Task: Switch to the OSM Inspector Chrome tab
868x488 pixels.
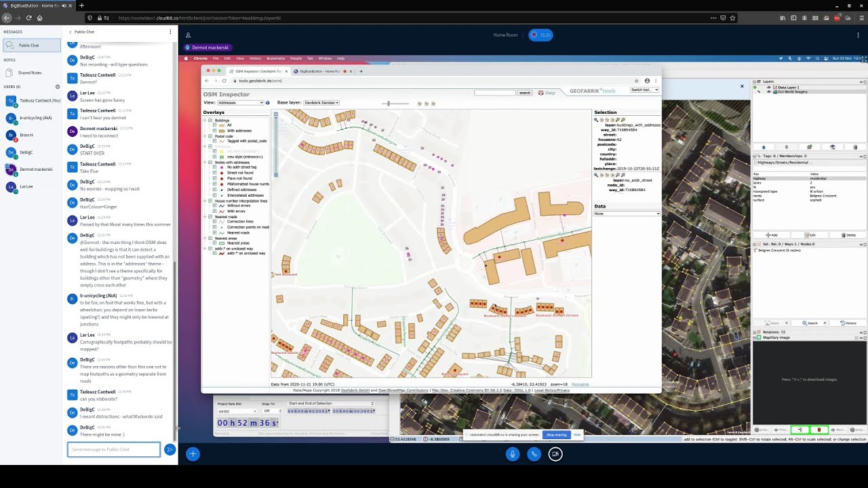Action: click(259, 71)
